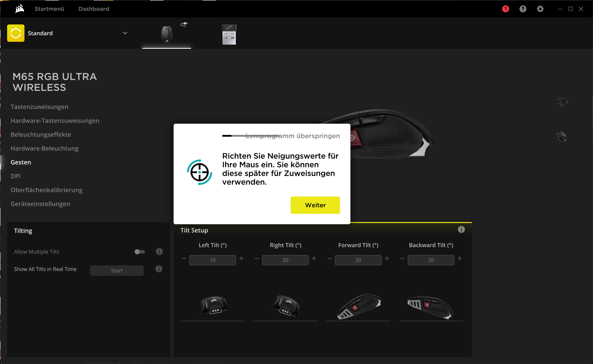Decrease the Left Tilt value
This screenshot has height=364, width=593.
[x=184, y=258]
